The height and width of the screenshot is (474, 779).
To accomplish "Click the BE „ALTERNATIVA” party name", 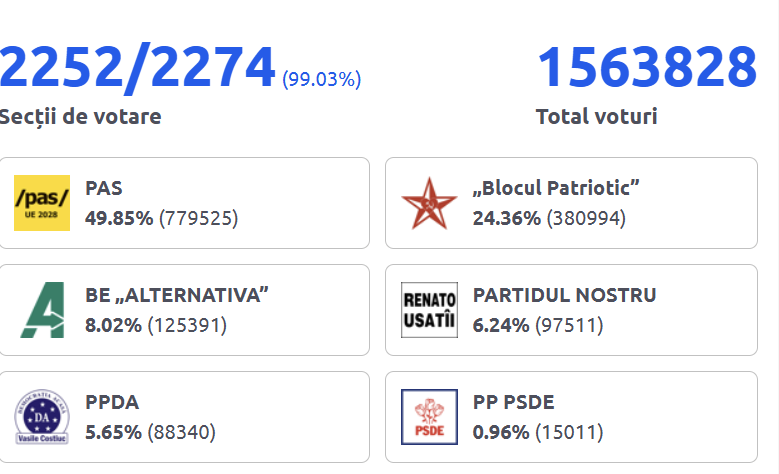I will tap(178, 295).
